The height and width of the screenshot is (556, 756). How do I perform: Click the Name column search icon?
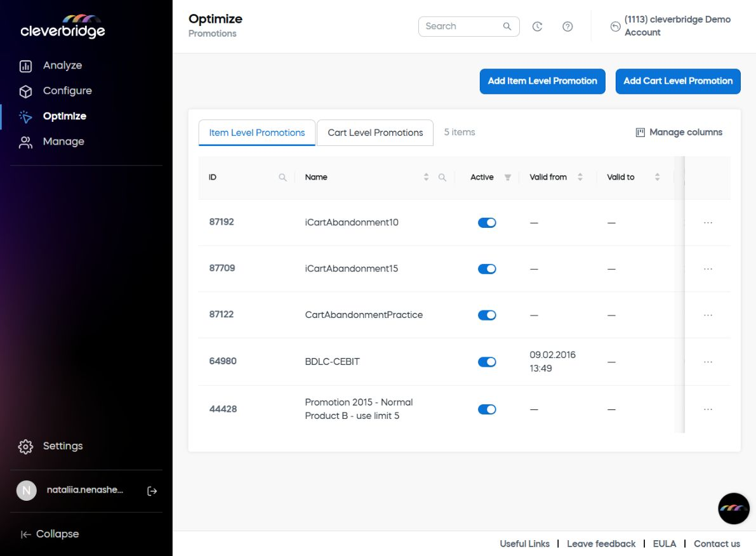[x=442, y=178]
